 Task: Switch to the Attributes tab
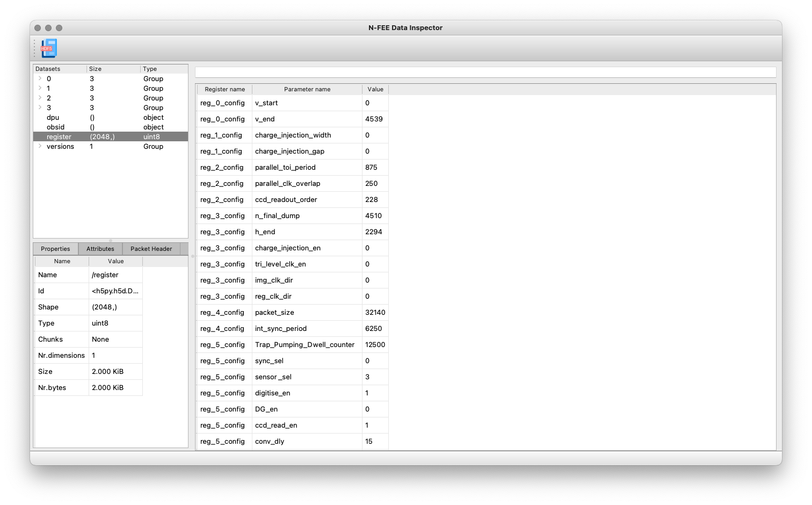tap(100, 249)
